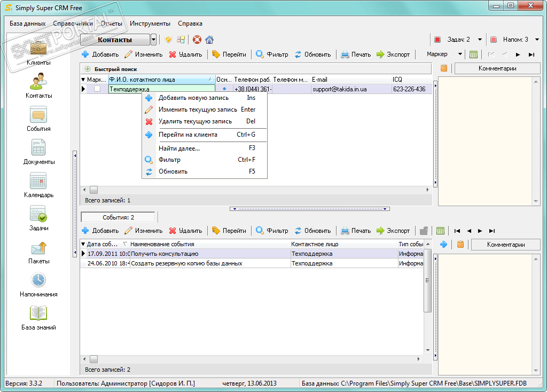This screenshot has width=547, height=392.
Task: Expand the dropdown arrow next to Напом: 3
Action: click(537, 40)
